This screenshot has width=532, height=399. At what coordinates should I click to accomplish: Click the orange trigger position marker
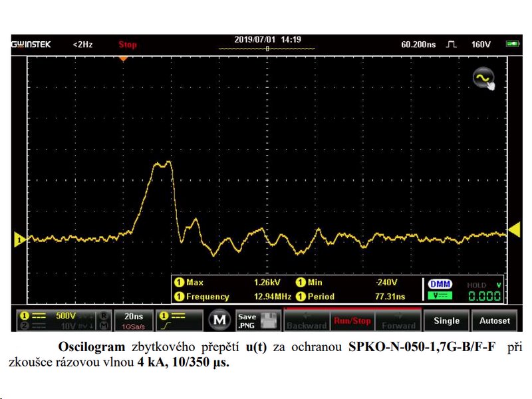[x=122, y=59]
